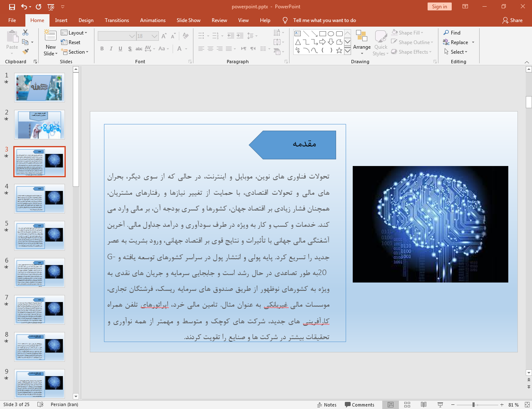Image resolution: width=532 pixels, height=409 pixels.
Task: Open the font name combo box
Action: click(117, 36)
